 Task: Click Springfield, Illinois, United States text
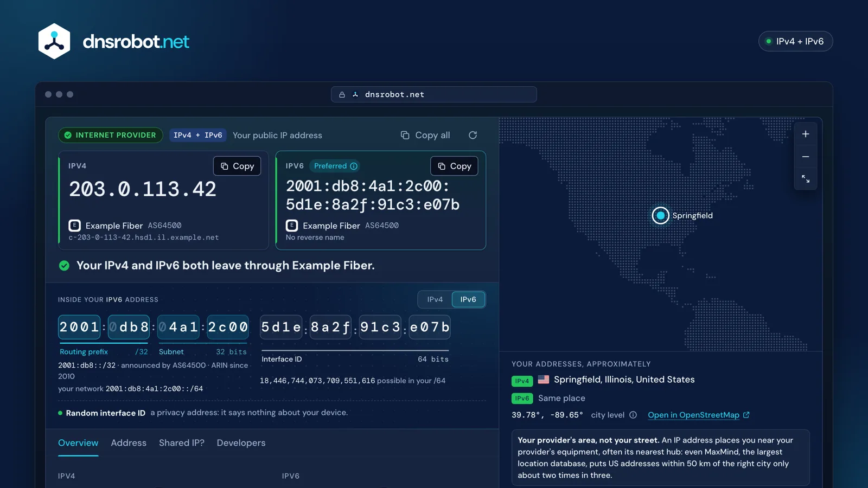pyautogui.click(x=624, y=380)
